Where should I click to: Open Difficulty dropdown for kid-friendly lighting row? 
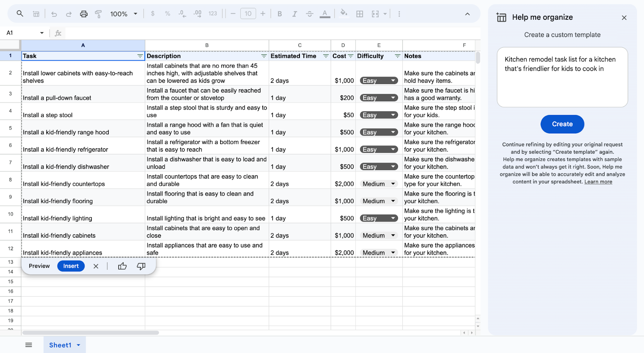tap(379, 218)
